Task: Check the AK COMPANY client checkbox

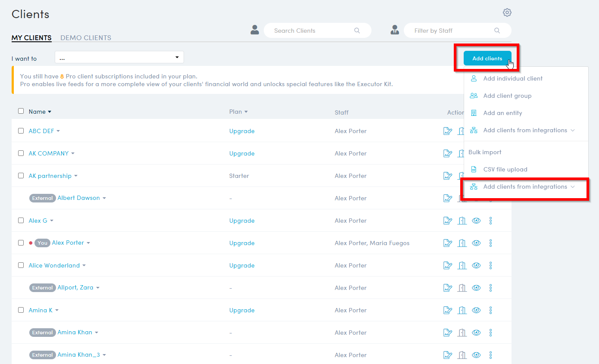Action: 21,153
